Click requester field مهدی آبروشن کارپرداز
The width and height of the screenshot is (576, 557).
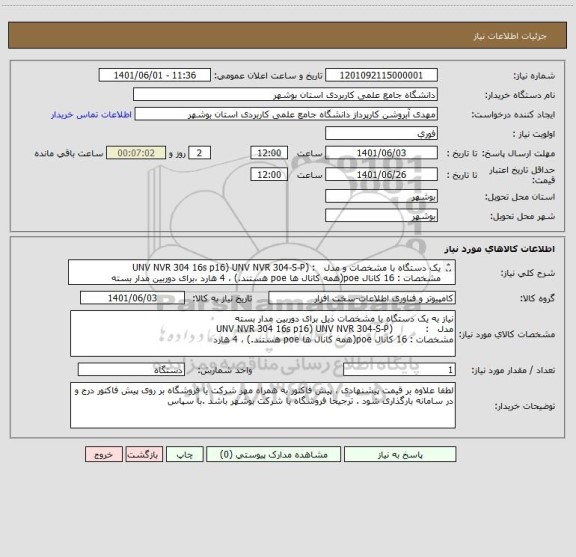point(286,114)
